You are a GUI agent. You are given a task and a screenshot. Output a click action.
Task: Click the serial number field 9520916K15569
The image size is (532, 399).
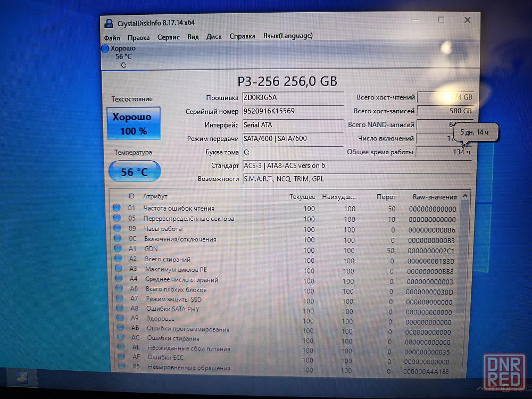coord(292,111)
